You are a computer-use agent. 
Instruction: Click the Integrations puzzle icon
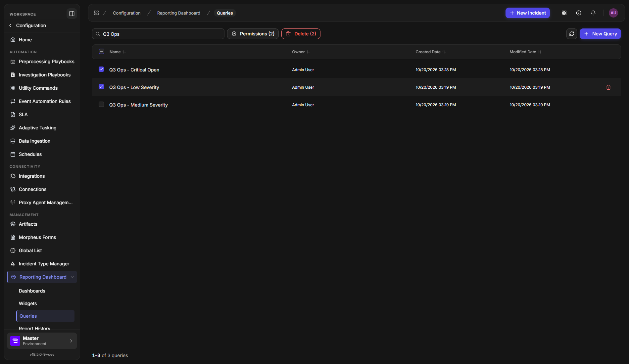pos(13,176)
